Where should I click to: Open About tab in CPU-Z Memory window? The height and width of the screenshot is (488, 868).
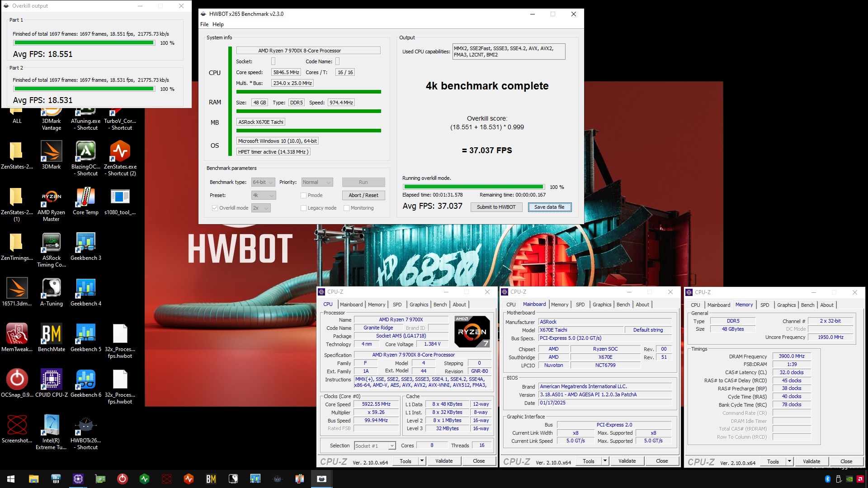[827, 305]
